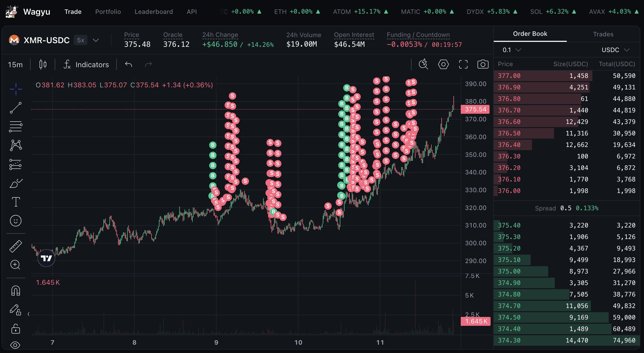Viewport: 644px width, 353px height.
Task: Select the trend line drawing tool
Action: 16,108
